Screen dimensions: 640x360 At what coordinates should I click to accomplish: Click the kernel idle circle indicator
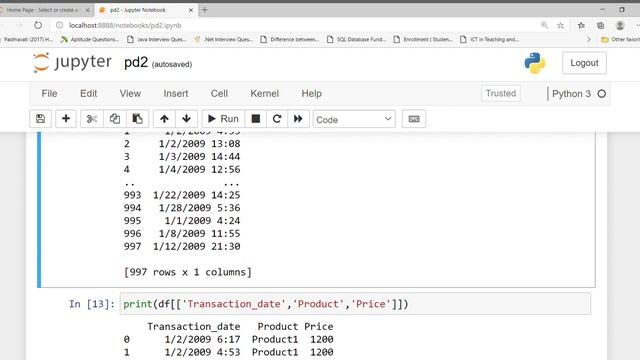click(602, 93)
